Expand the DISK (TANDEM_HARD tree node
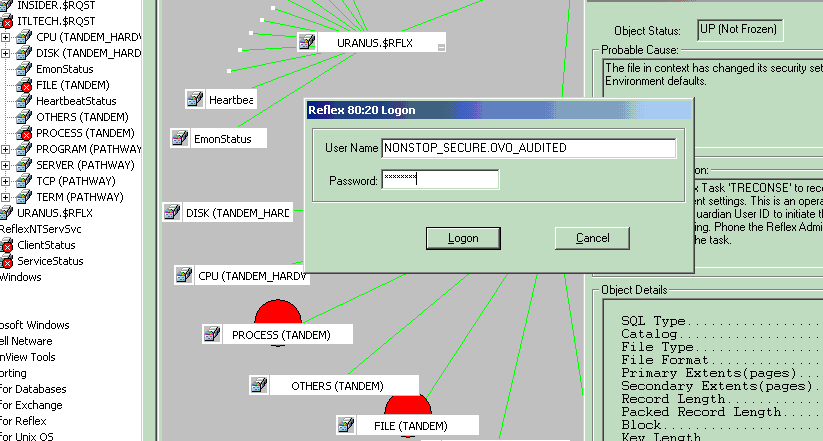This screenshot has width=823, height=441. [5, 53]
